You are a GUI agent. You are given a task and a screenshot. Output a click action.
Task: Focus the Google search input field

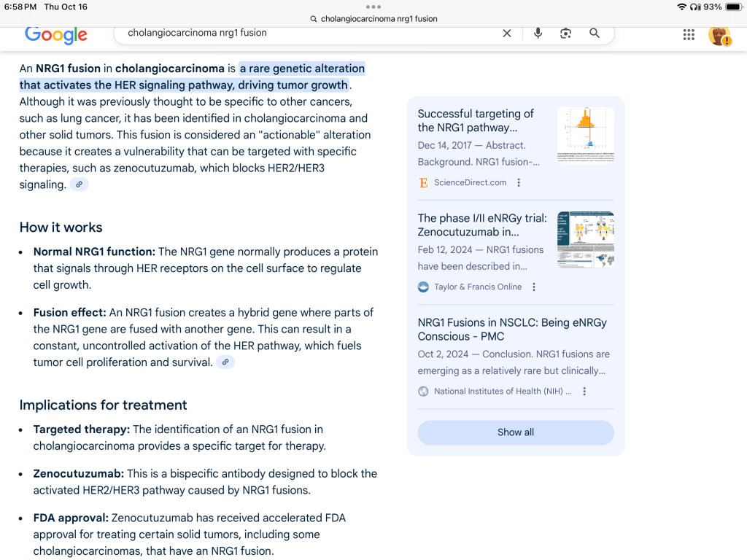306,34
